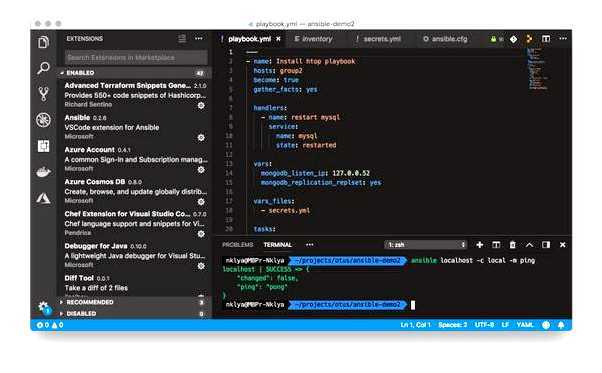Close the terminal panel
The image size is (602, 373).
point(562,245)
